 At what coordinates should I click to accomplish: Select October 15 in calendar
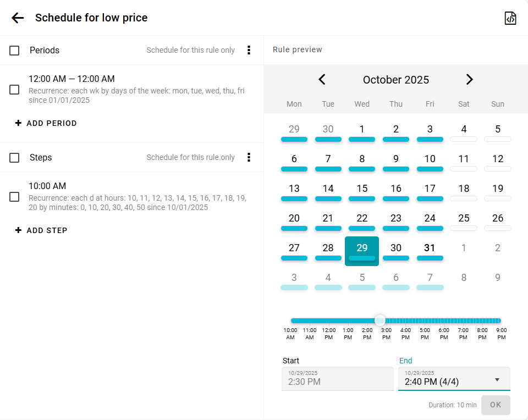click(x=362, y=190)
